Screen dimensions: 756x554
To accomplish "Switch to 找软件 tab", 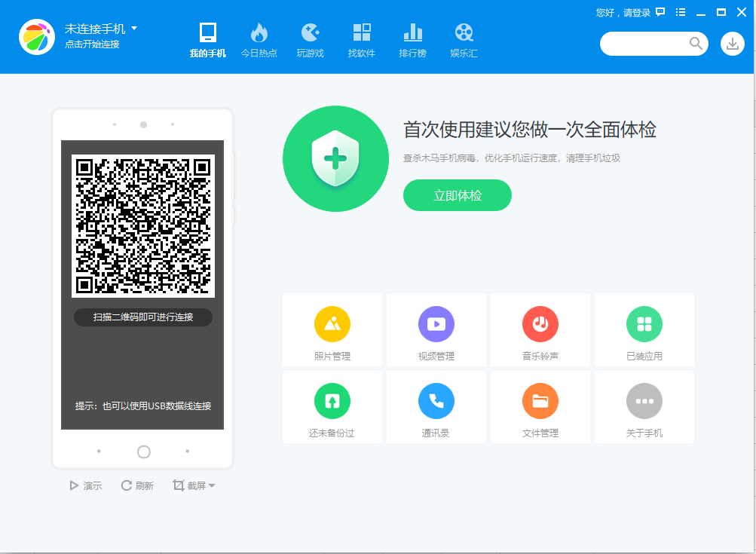I will point(362,41).
